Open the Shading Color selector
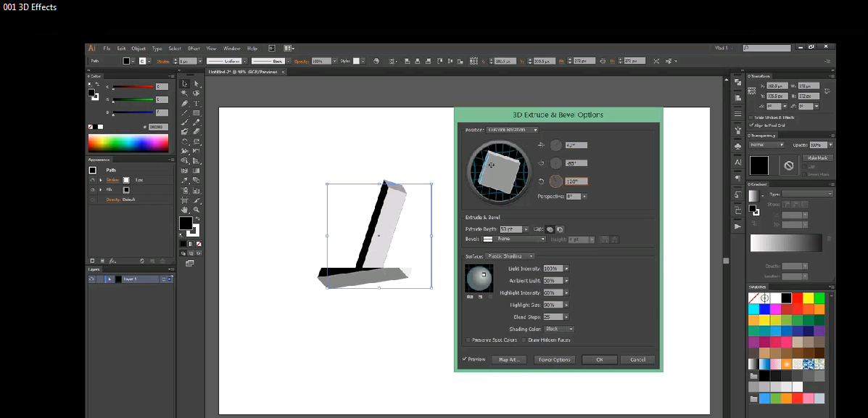The image size is (868, 418). (x=561, y=329)
